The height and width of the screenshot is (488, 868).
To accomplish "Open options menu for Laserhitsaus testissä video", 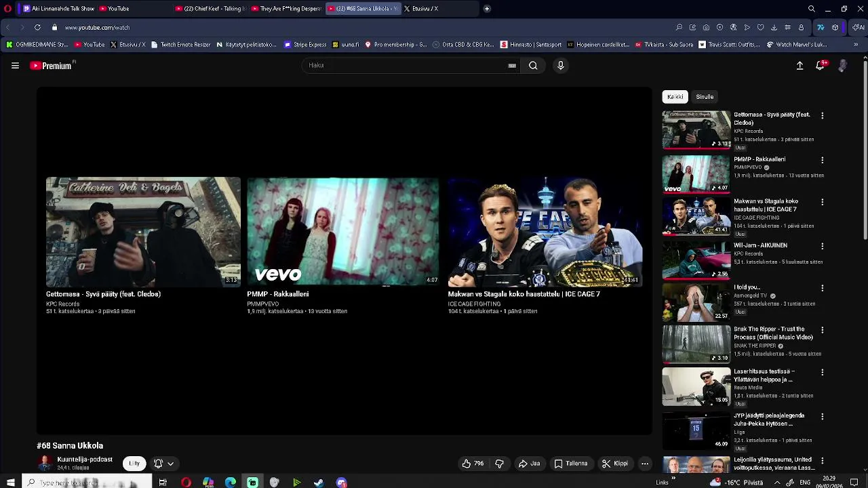I will pyautogui.click(x=822, y=373).
